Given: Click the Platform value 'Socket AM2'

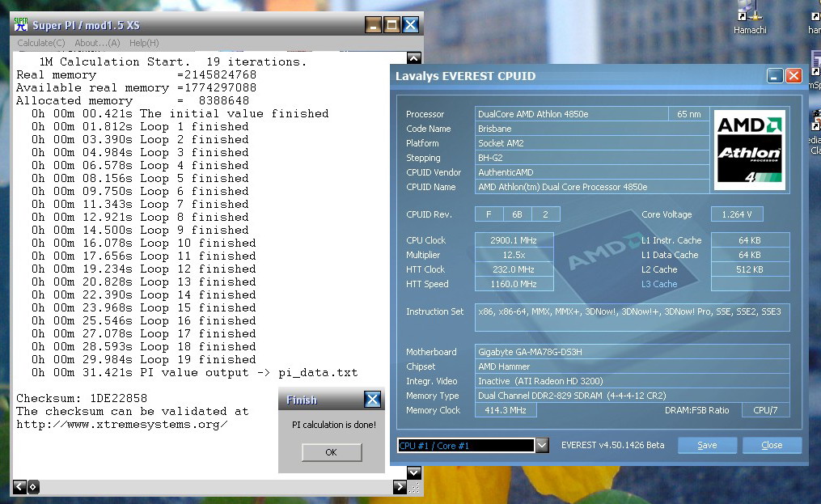Looking at the screenshot, I should (591, 143).
